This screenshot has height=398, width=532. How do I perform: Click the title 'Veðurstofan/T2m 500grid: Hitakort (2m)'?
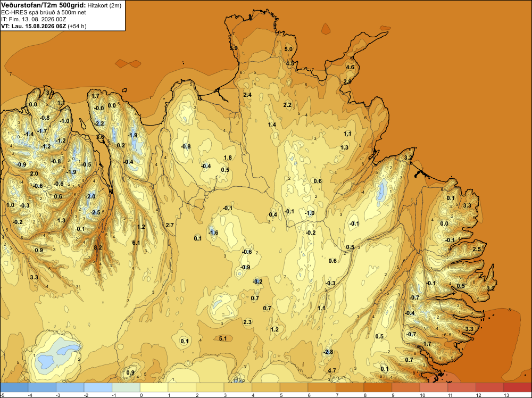click(x=61, y=4)
